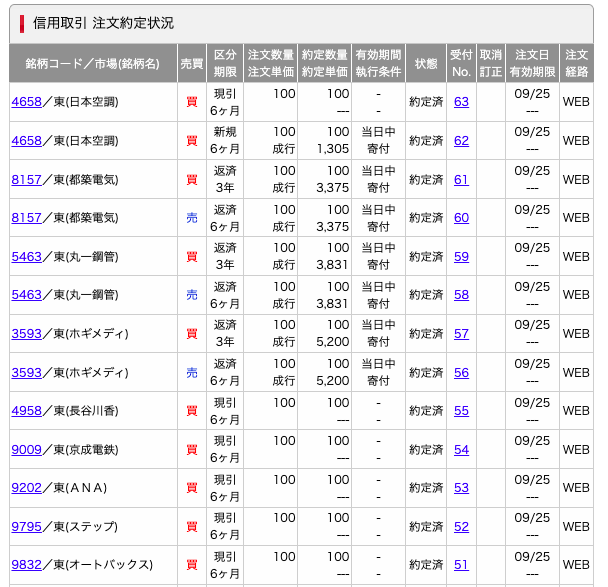
Task: Click stock code 9202 ANA link
Action: point(26,488)
